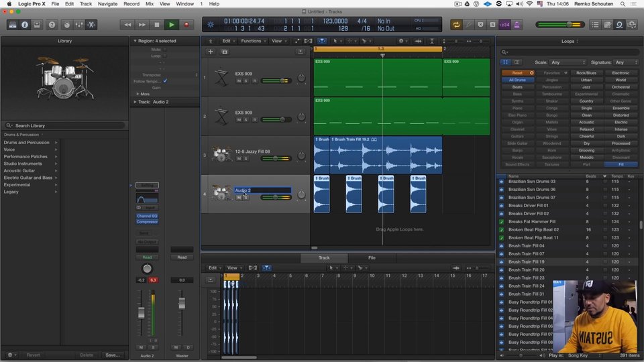The image size is (644, 362).
Task: Click the Reset button in Loops
Action: [519, 73]
